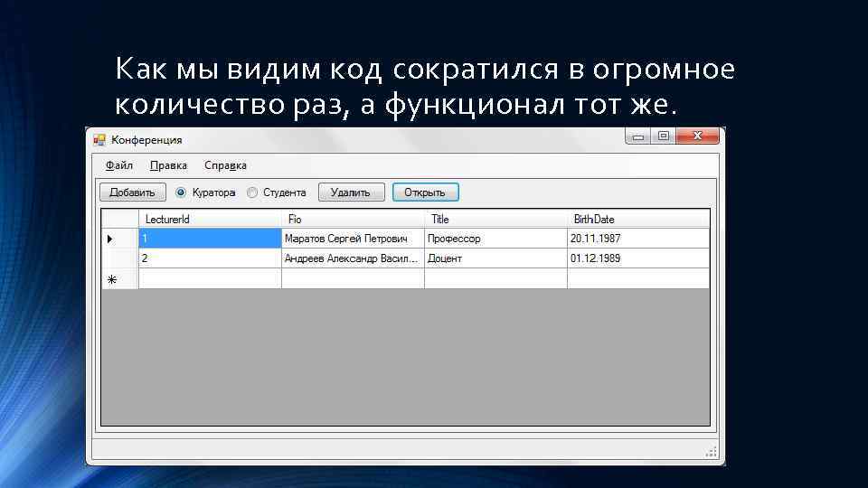
Task: Click the row header of row 2
Action: 119,258
